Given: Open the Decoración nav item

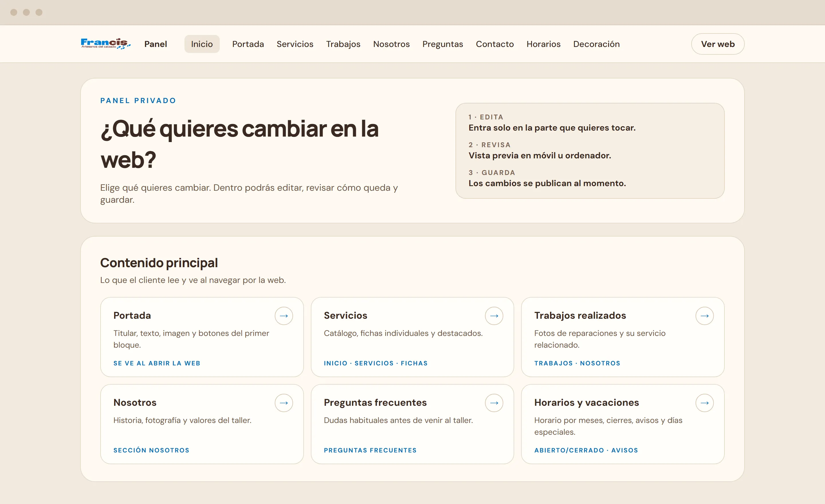Looking at the screenshot, I should point(596,44).
